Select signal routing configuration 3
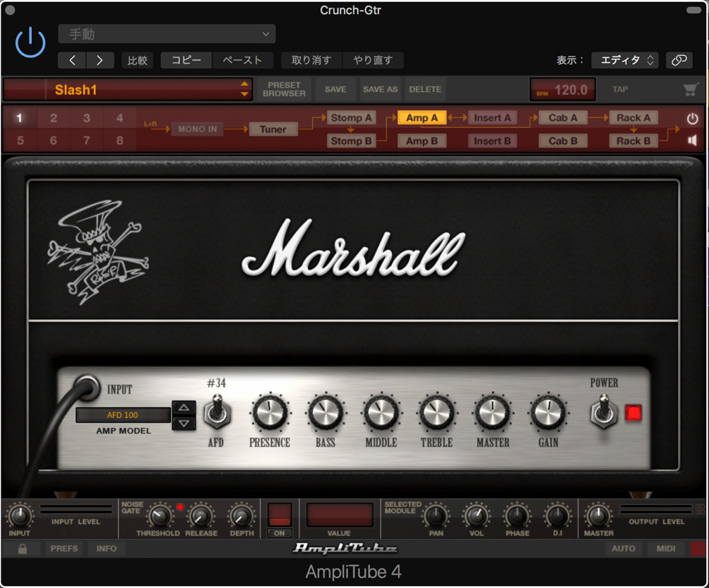The height and width of the screenshot is (588, 709). pos(86,119)
